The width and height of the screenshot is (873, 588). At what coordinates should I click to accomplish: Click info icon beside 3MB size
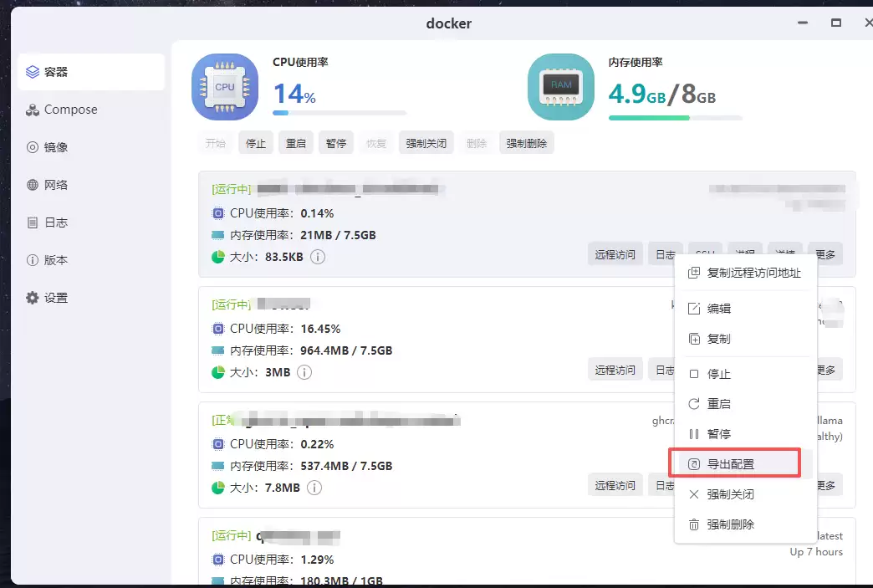pos(304,372)
